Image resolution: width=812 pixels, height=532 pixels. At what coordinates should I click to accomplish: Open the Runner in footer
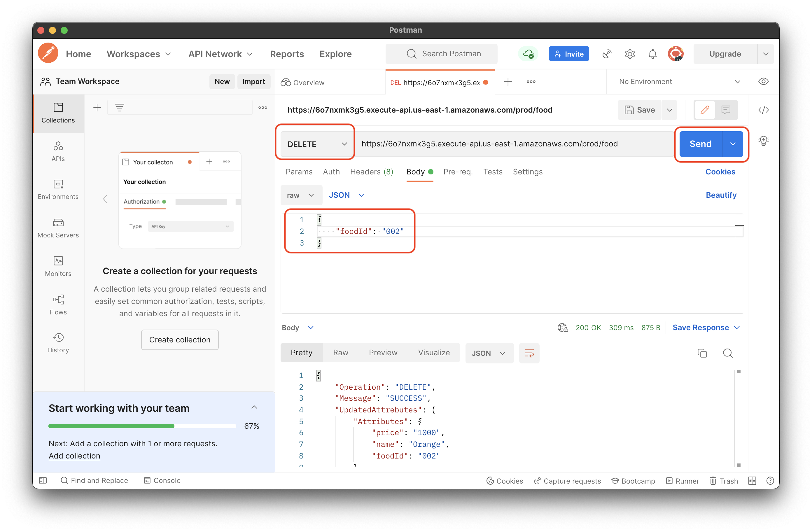point(682,480)
